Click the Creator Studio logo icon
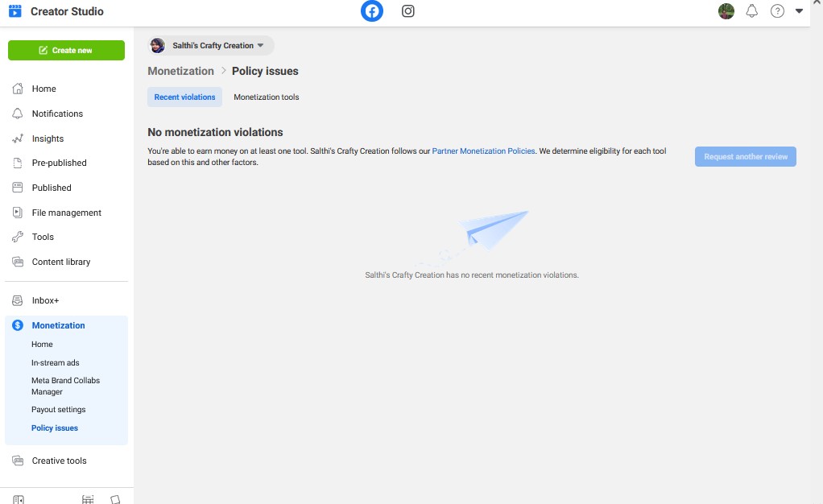 point(15,11)
